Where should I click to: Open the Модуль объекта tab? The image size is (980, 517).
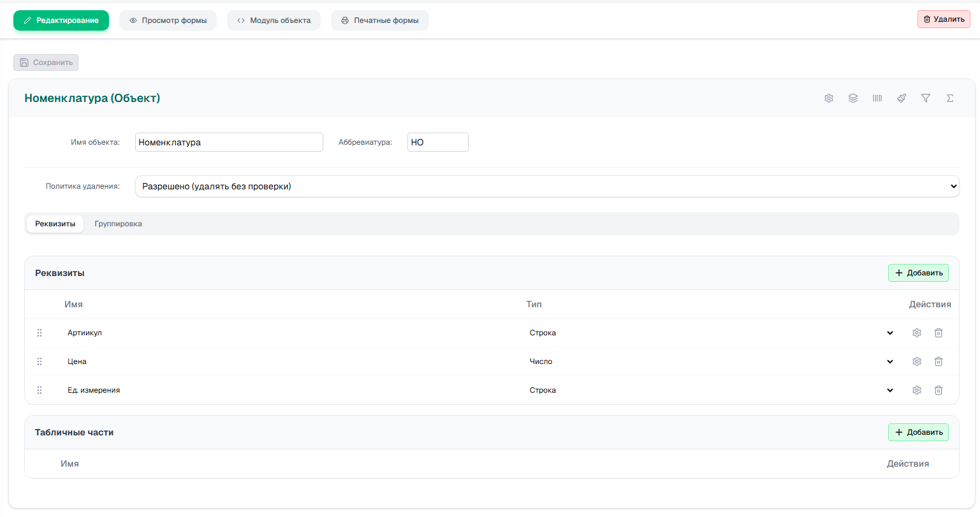pos(274,20)
